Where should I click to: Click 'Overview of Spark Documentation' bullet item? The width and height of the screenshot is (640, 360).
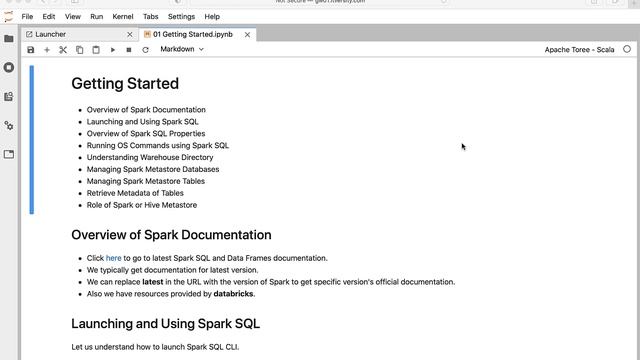146,110
